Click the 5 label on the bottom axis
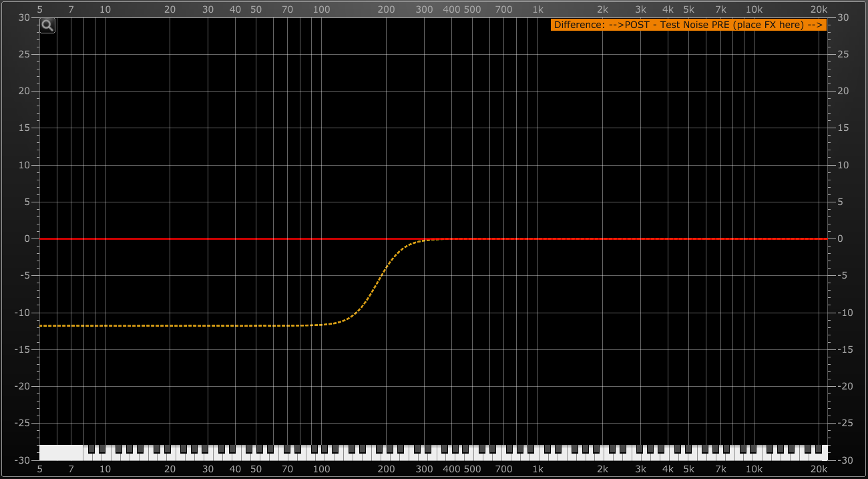The image size is (868, 479). (x=40, y=469)
